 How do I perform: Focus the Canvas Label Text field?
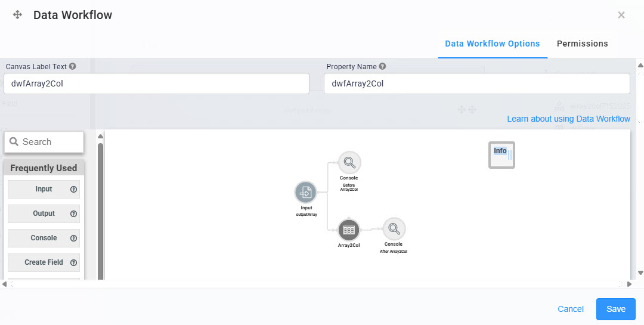[x=156, y=84]
